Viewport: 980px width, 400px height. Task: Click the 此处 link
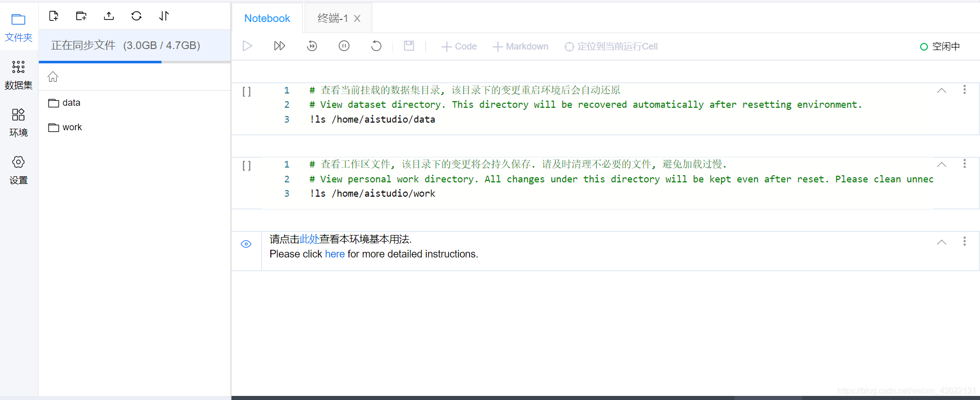click(x=309, y=239)
